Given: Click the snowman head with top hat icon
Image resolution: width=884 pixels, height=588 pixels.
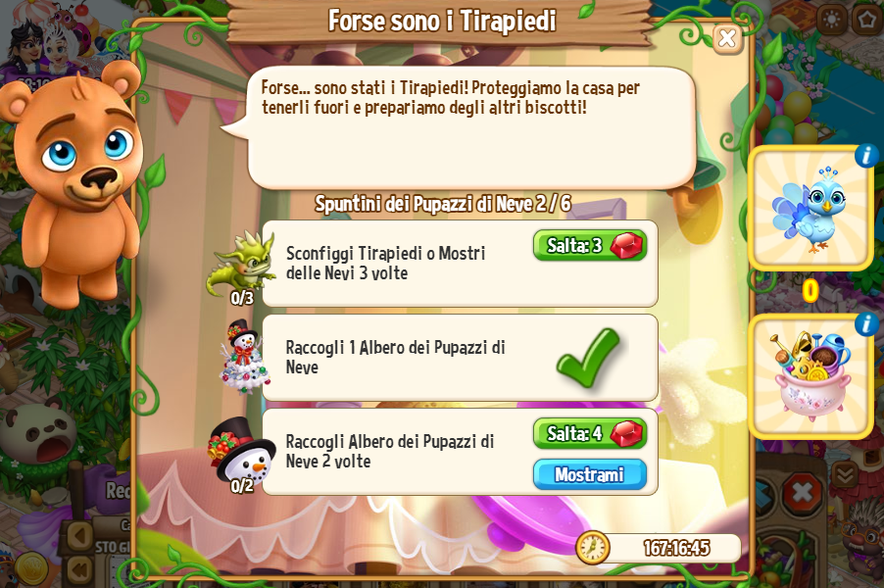Looking at the screenshot, I should tap(242, 453).
